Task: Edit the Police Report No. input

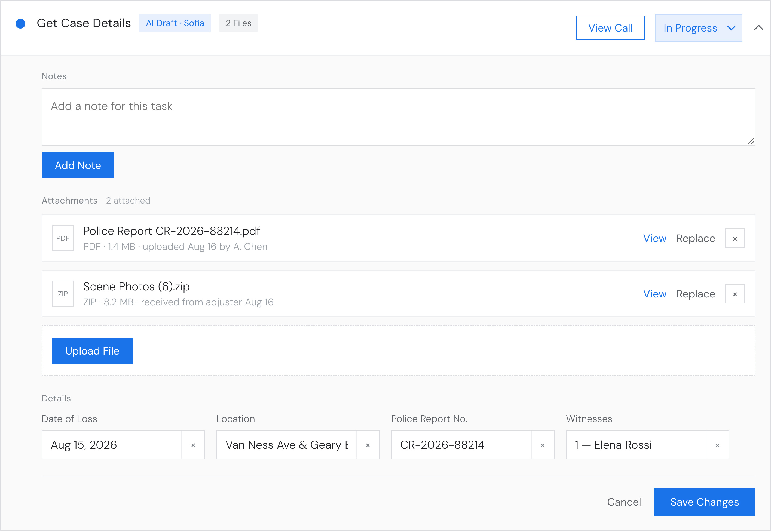Action: pyautogui.click(x=461, y=445)
